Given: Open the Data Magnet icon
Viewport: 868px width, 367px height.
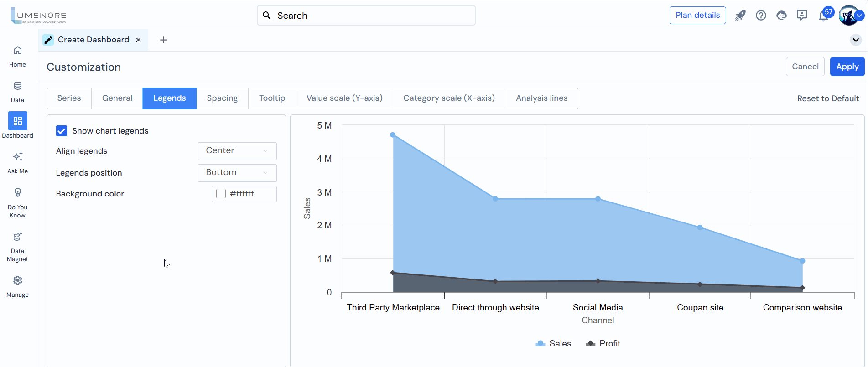Looking at the screenshot, I should pos(17,237).
